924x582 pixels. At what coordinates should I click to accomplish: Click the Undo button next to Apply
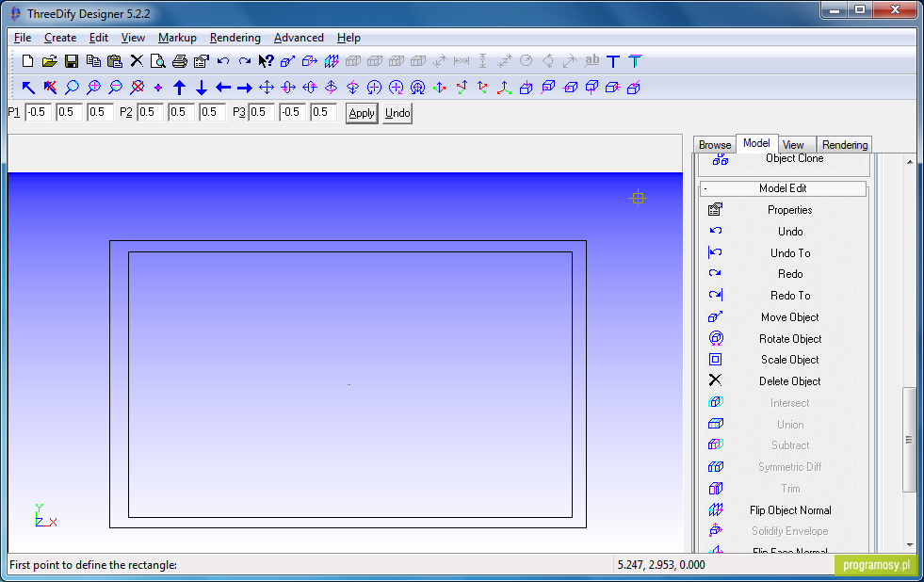coord(397,113)
